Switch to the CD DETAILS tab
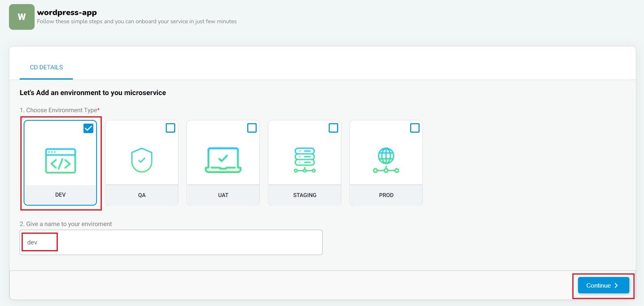The width and height of the screenshot is (644, 306). 46,67
